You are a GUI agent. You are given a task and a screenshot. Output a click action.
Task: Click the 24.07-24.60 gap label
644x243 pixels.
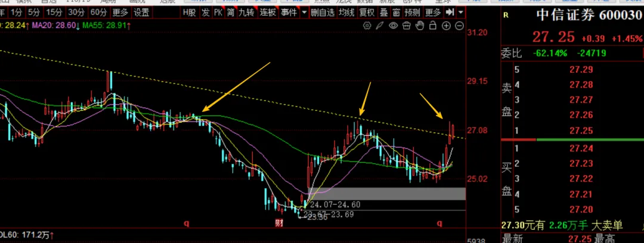(x=335, y=204)
